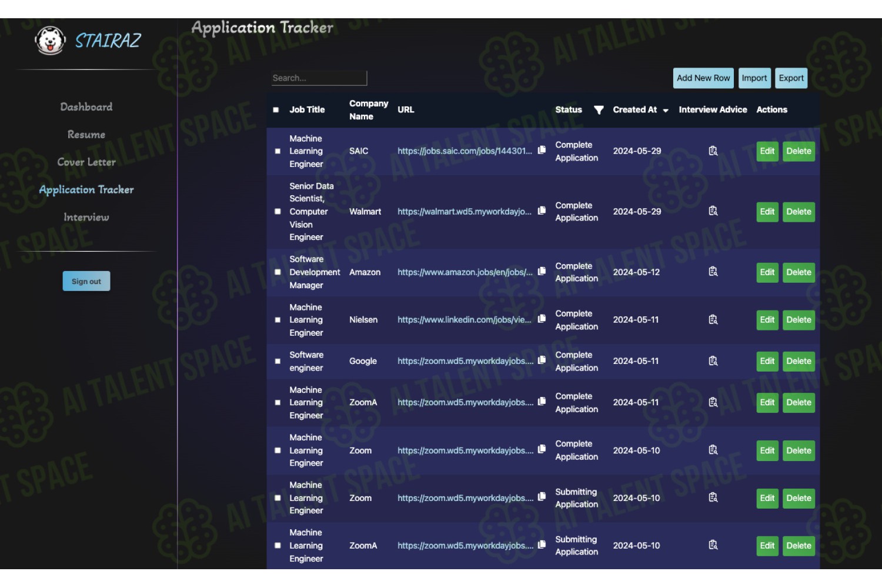
Task: Click the Export button
Action: pos(791,78)
